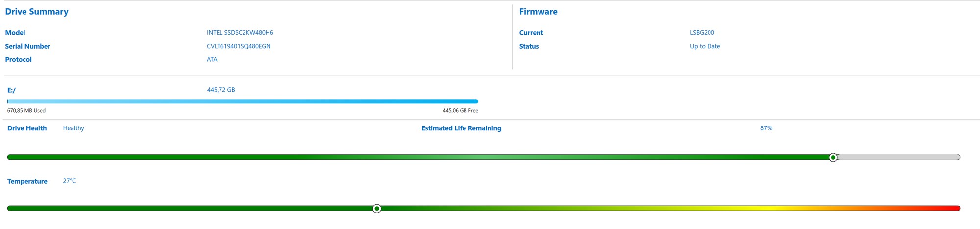Click the serial number CVLT619401SQ480EGN
Screen dimensions: 980x229
pos(239,46)
